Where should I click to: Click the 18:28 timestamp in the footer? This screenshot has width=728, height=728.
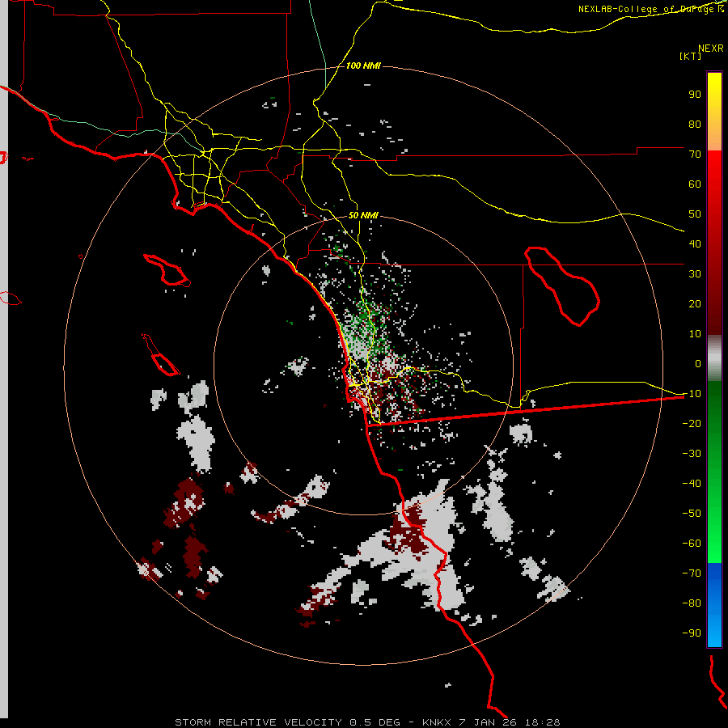click(543, 722)
